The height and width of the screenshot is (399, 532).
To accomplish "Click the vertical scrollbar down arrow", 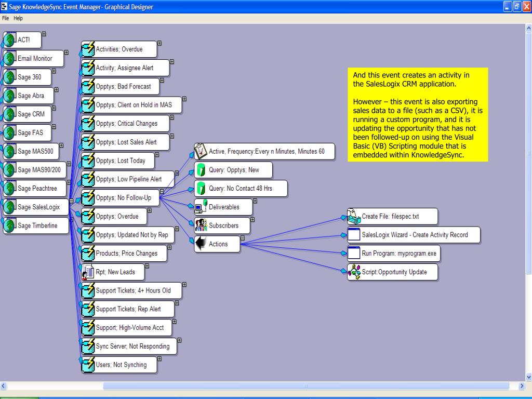I will point(528,377).
